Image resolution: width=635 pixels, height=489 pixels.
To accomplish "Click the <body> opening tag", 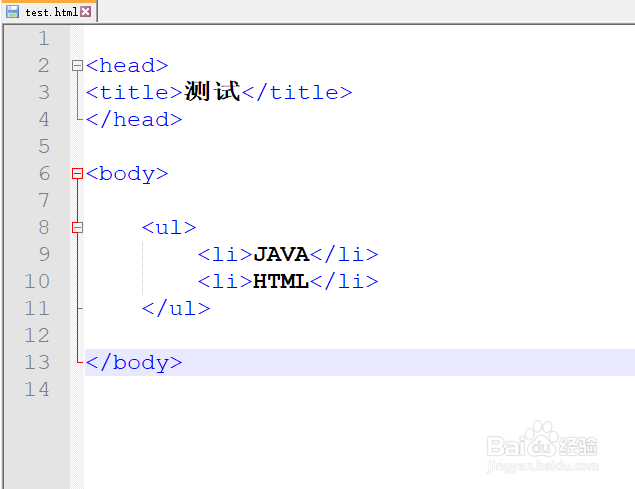I will (127, 175).
